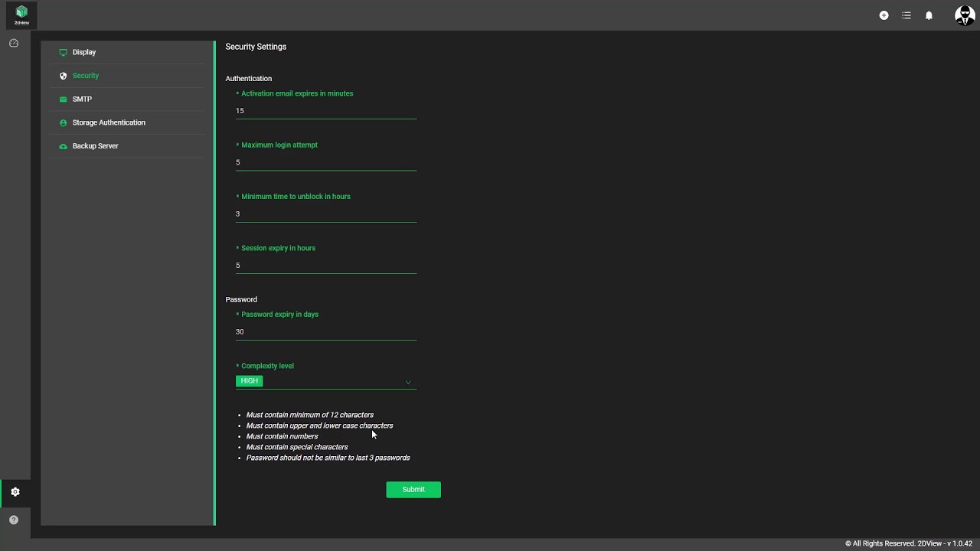Click 'Must contain special characters' text

click(297, 447)
